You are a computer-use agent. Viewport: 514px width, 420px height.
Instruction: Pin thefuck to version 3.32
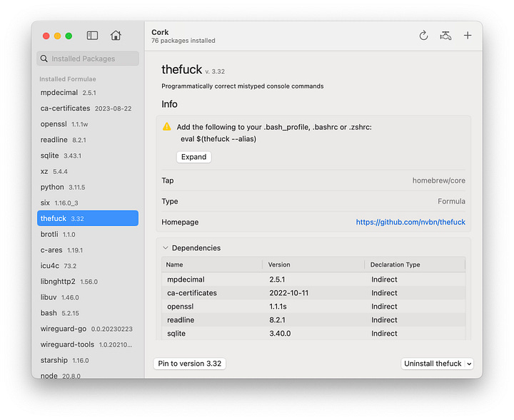click(189, 364)
